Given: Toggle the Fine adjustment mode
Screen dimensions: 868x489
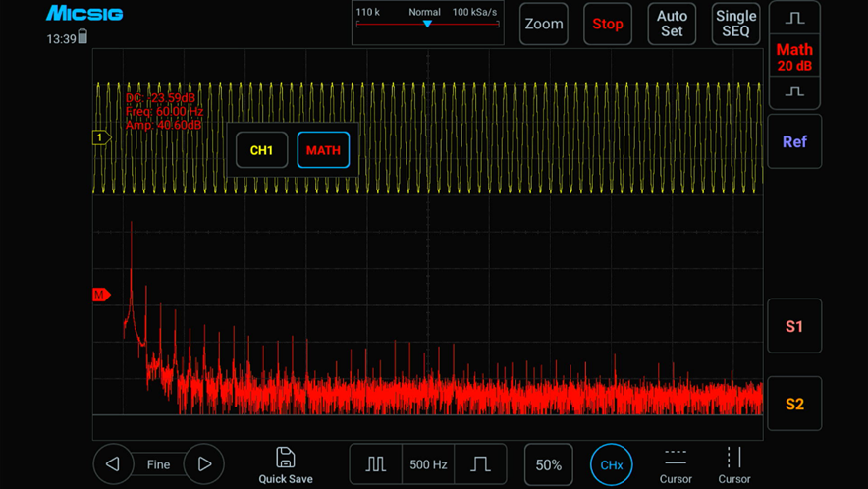Looking at the screenshot, I should [x=158, y=464].
